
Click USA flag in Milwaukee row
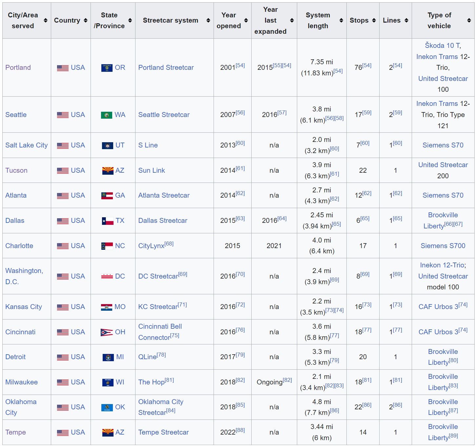[63, 382]
